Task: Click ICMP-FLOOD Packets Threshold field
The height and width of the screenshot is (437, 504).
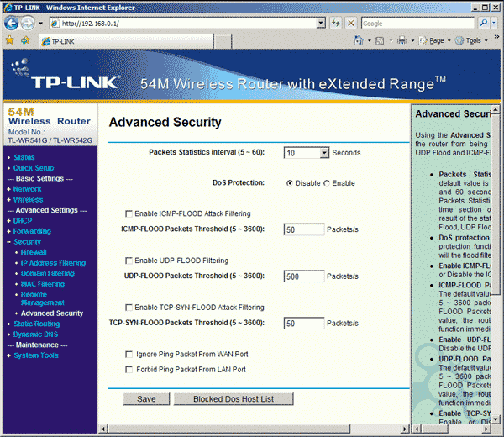Action: click(x=304, y=229)
